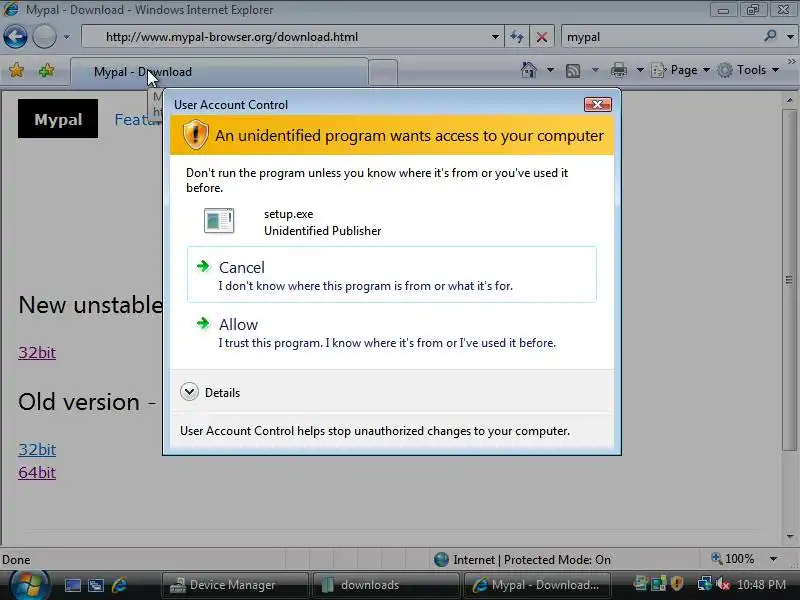Open the Favorites Center star icon

coord(16,70)
